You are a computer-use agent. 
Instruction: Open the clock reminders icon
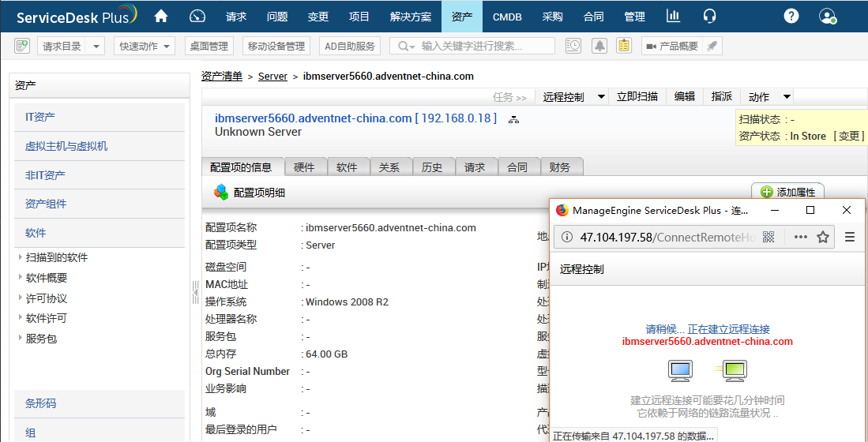pyautogui.click(x=574, y=46)
